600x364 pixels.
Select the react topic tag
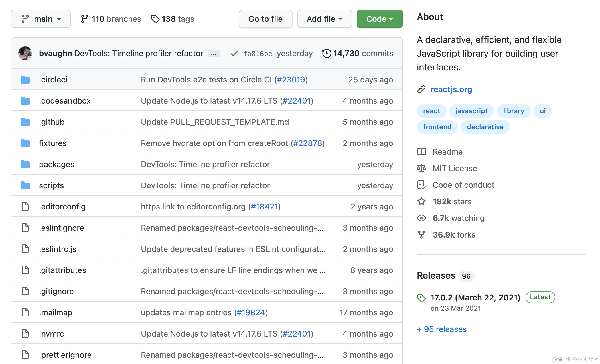point(431,111)
